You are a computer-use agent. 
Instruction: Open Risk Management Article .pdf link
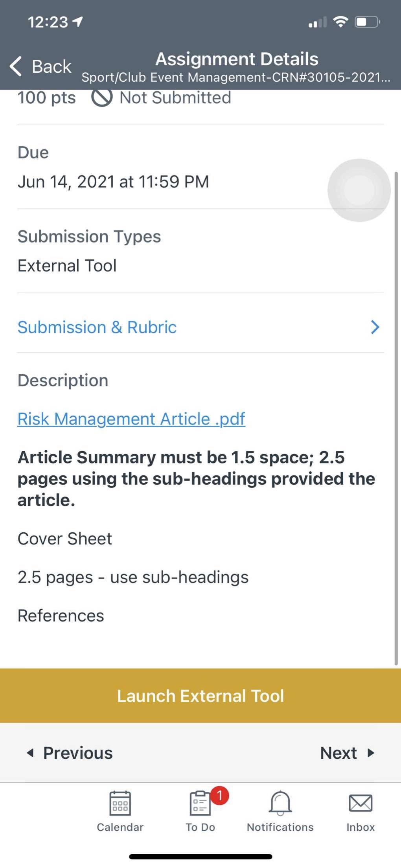[131, 419]
